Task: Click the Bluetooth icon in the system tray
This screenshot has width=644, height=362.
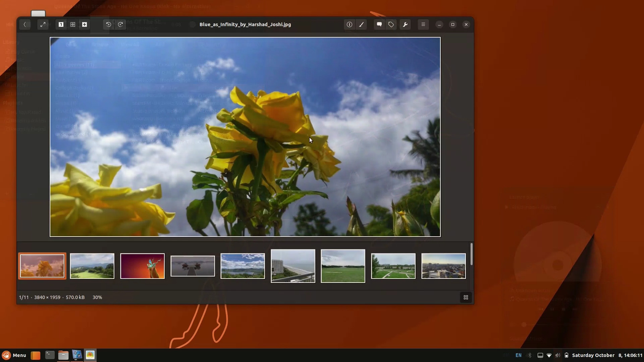Action: 530,355
